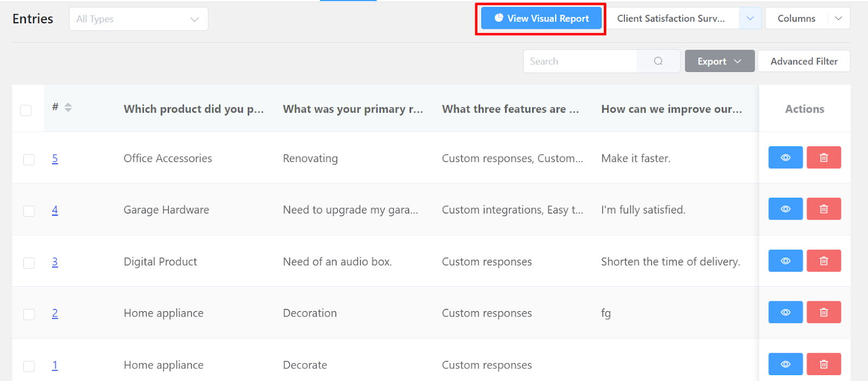
Task: Click the 'Which product did you p...' column header
Action: pyautogui.click(x=194, y=109)
